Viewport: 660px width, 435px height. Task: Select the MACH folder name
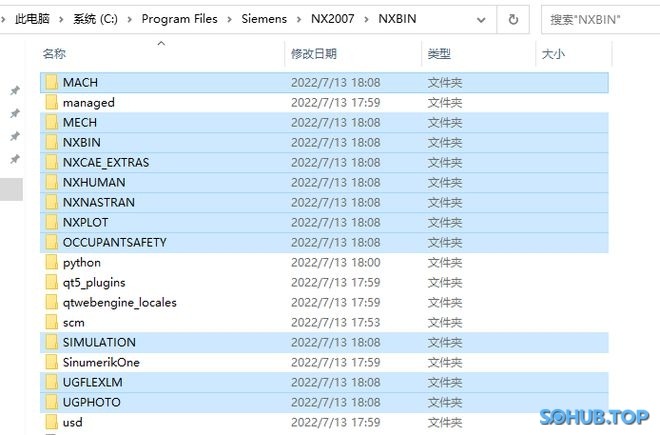80,83
